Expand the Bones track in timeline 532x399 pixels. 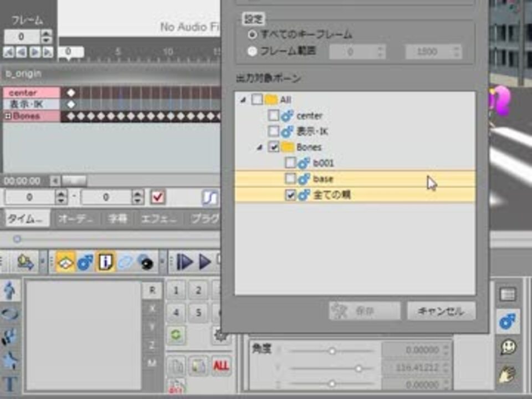point(7,116)
